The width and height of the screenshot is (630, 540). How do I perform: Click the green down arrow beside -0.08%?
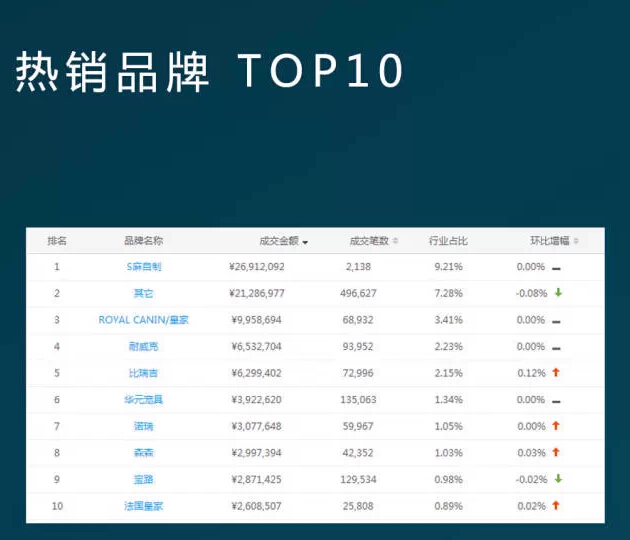click(558, 292)
